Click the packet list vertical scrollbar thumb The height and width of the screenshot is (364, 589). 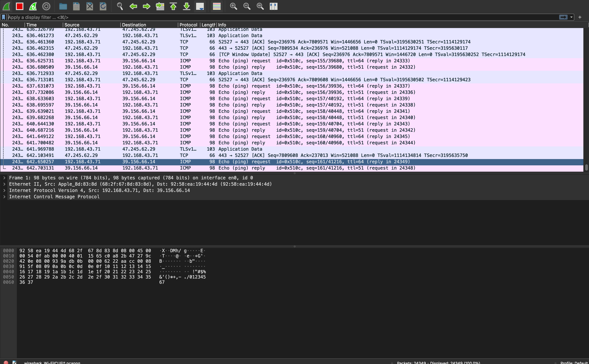[x=586, y=167]
